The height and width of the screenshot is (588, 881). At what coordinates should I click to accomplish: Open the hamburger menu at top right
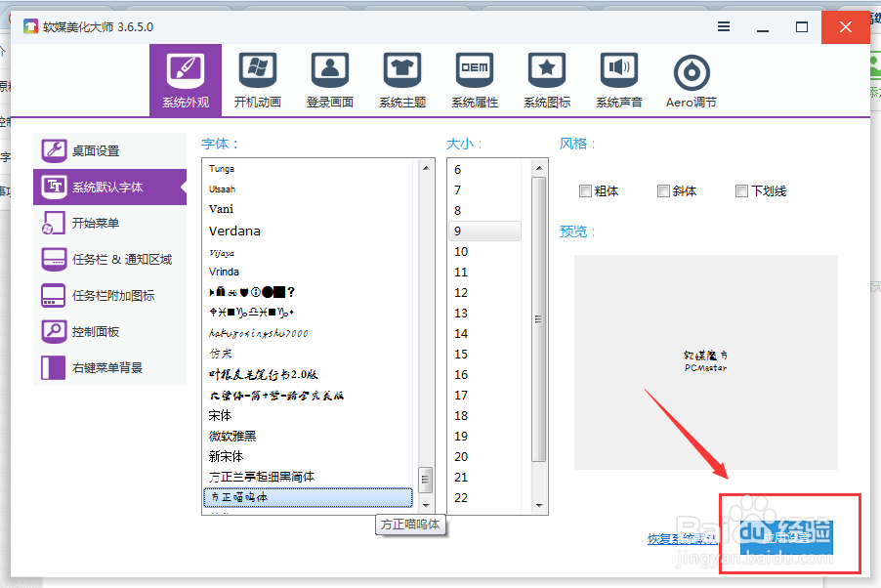[723, 27]
